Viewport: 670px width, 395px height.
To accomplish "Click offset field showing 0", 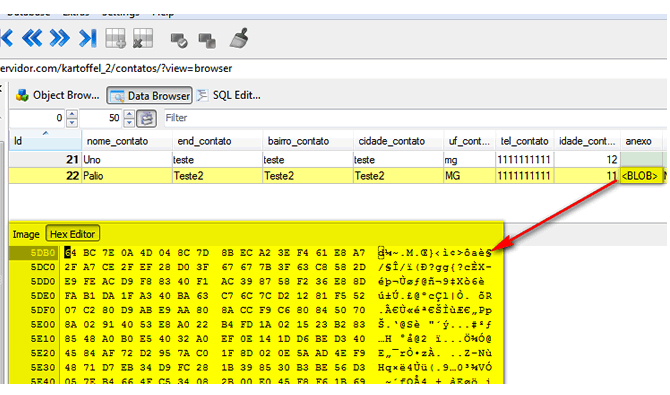I will tap(38, 118).
